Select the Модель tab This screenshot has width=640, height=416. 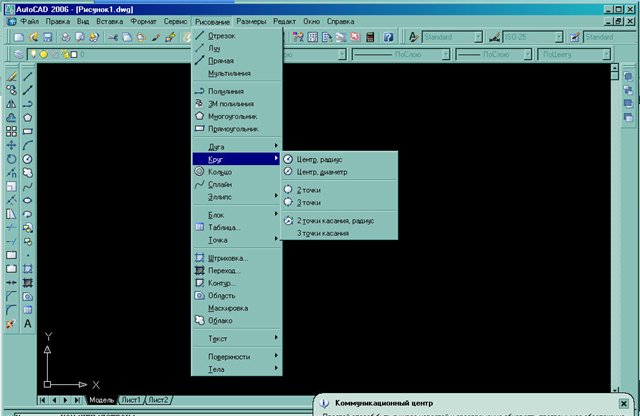[x=101, y=399]
